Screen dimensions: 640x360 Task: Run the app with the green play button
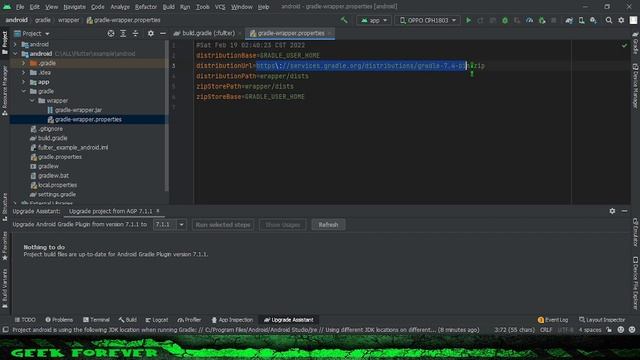coord(469,20)
